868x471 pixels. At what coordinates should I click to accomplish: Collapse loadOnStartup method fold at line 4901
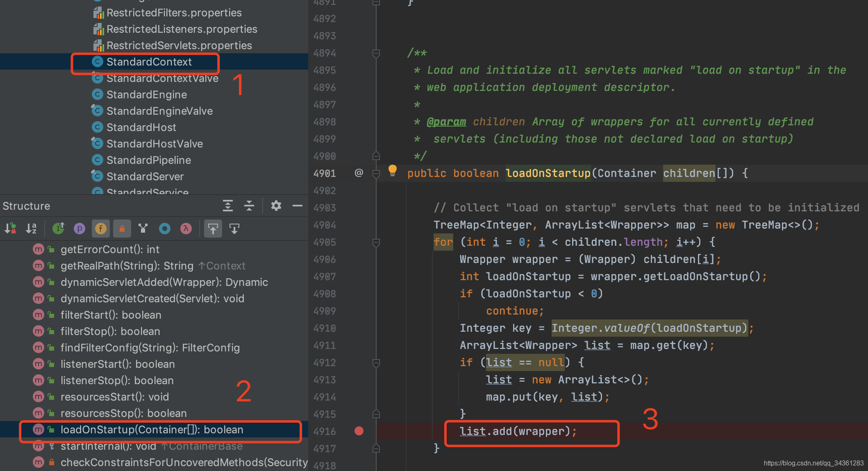[x=376, y=173]
